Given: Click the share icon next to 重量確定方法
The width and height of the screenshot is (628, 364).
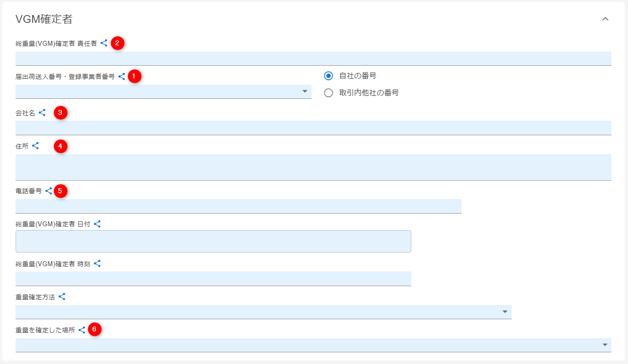Looking at the screenshot, I should [62, 296].
